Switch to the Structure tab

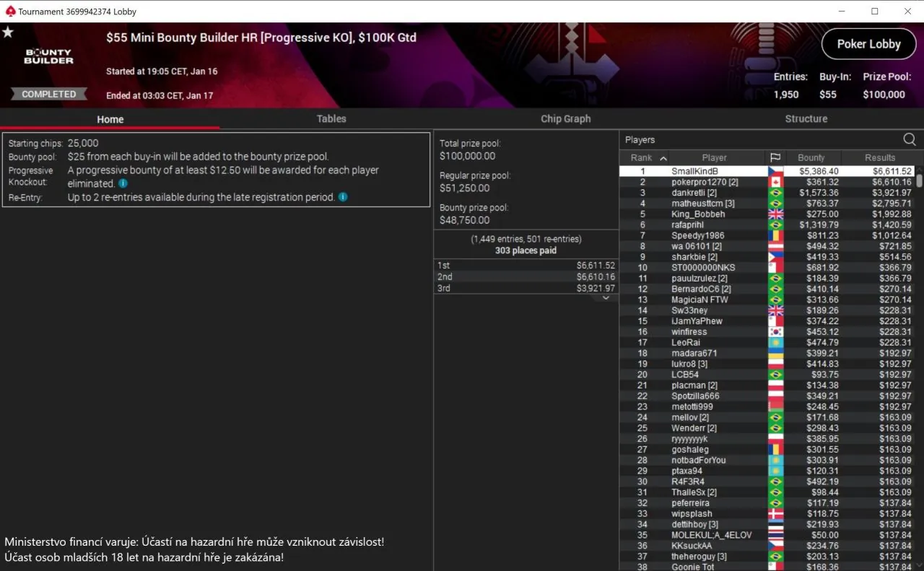click(x=806, y=118)
